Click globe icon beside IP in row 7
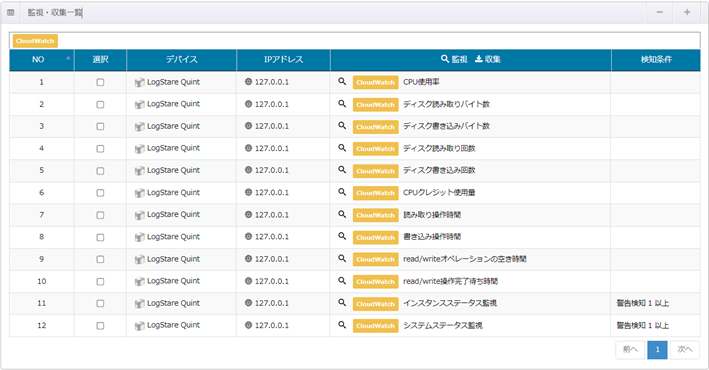The height and width of the screenshot is (370, 709). coord(248,215)
